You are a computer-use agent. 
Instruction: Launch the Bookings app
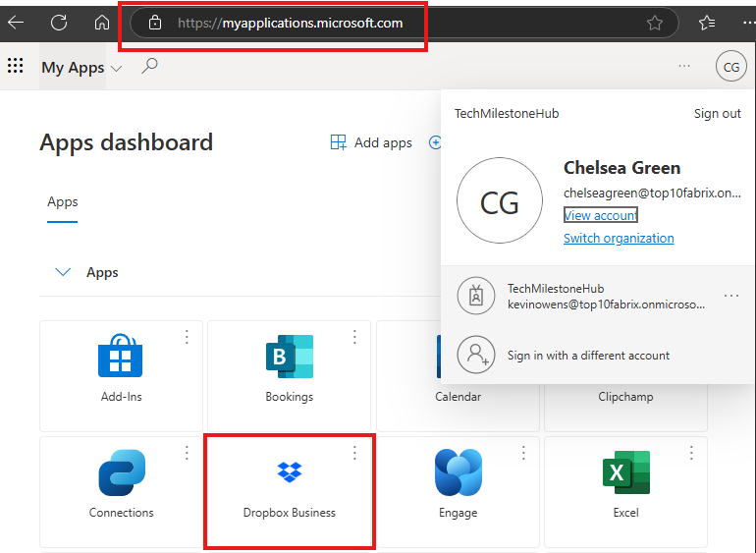pyautogui.click(x=290, y=376)
